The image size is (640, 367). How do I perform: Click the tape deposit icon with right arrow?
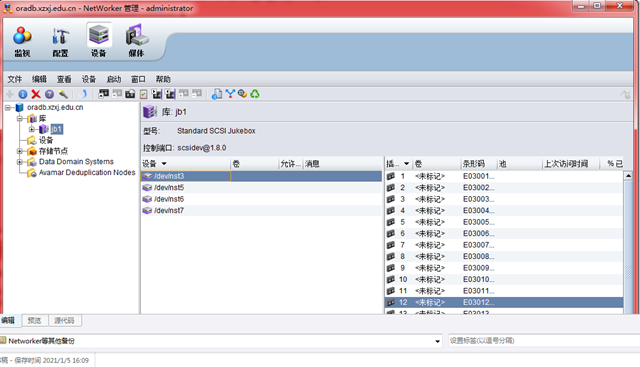click(157, 94)
